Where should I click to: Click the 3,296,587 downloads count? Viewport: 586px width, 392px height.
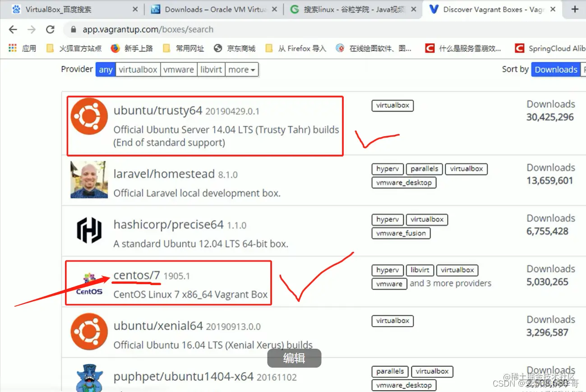(x=547, y=332)
